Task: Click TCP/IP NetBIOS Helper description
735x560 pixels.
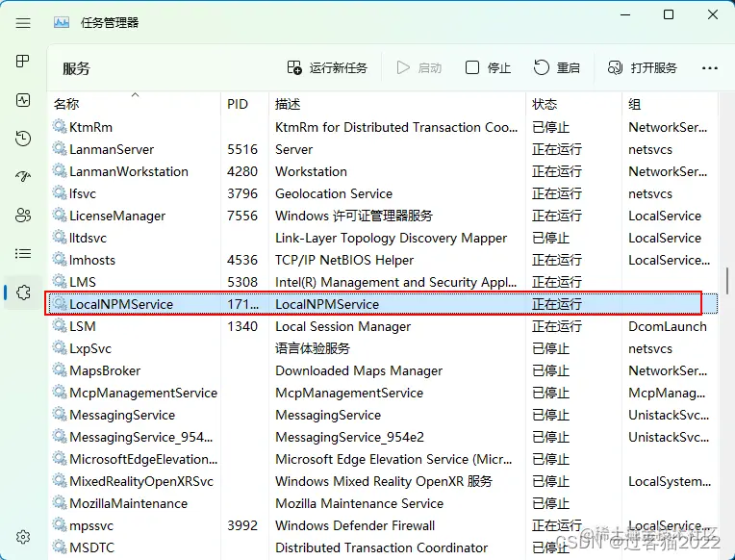Action: coord(344,260)
